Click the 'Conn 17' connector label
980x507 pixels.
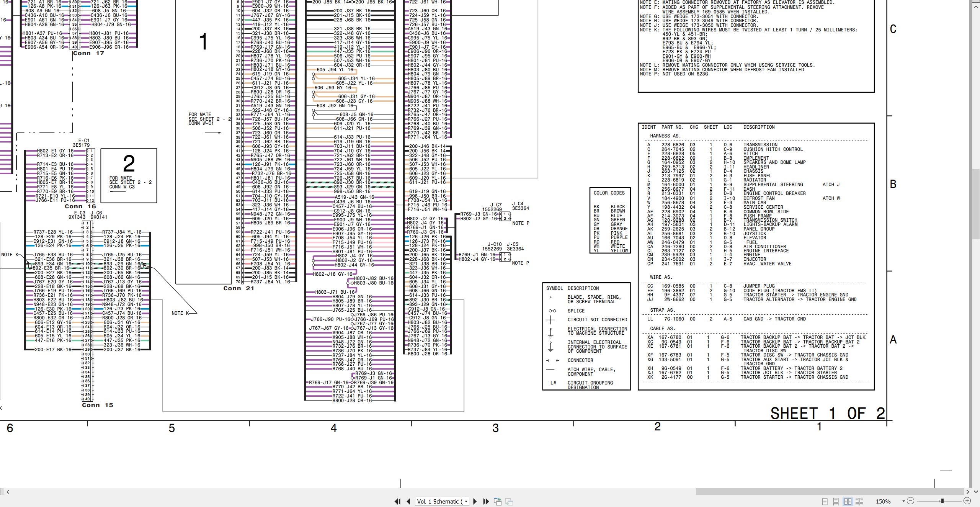[x=88, y=53]
